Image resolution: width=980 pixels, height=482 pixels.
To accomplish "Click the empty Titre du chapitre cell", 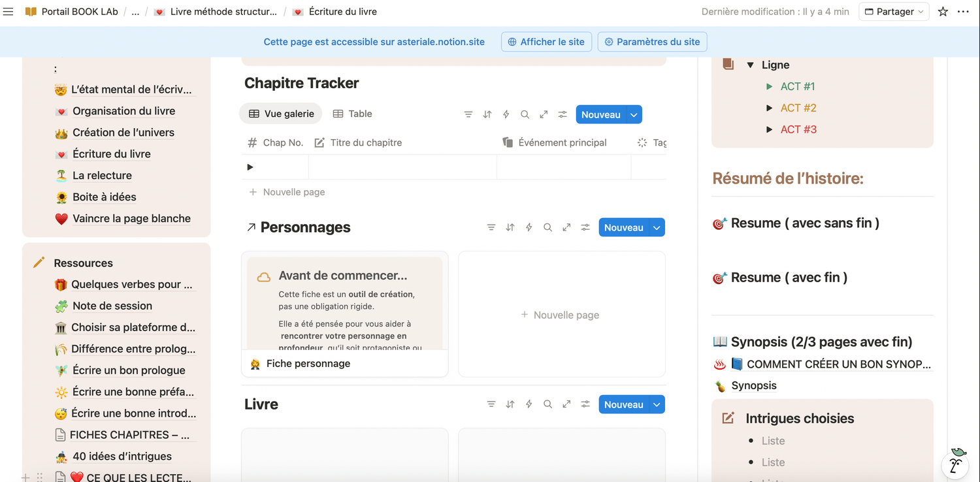I will (x=402, y=167).
